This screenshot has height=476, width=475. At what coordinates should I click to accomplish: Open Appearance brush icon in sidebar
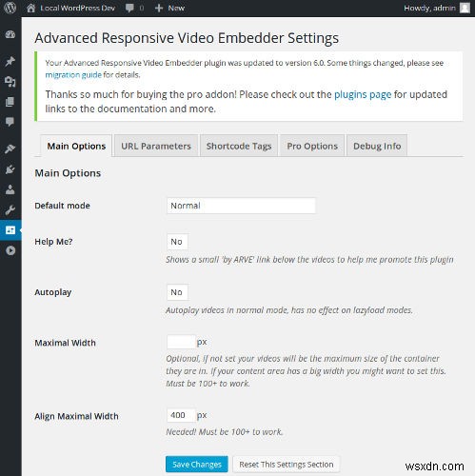(x=10, y=149)
